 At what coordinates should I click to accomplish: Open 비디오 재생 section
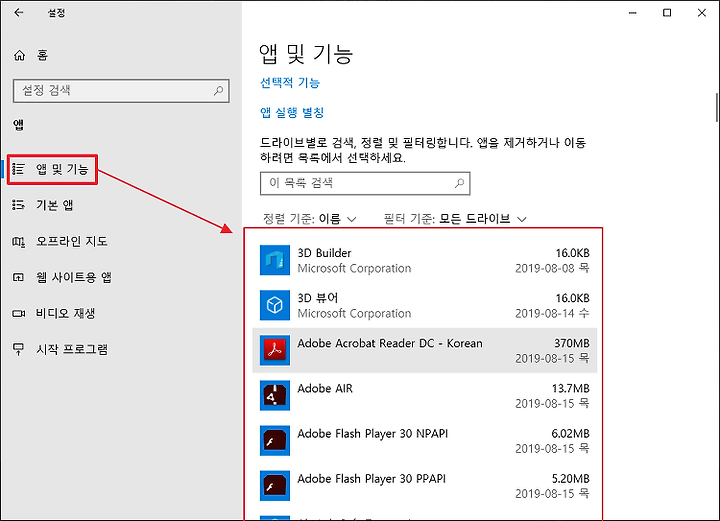pos(65,314)
